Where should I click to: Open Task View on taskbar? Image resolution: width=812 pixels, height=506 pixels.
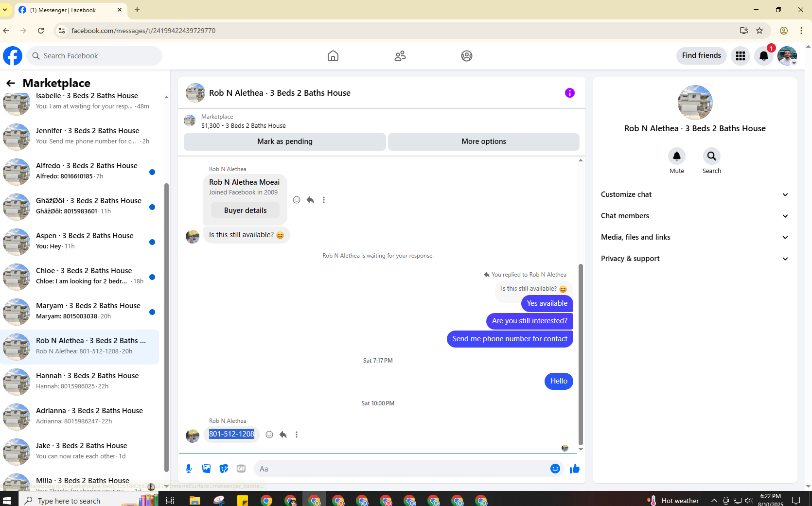click(170, 500)
